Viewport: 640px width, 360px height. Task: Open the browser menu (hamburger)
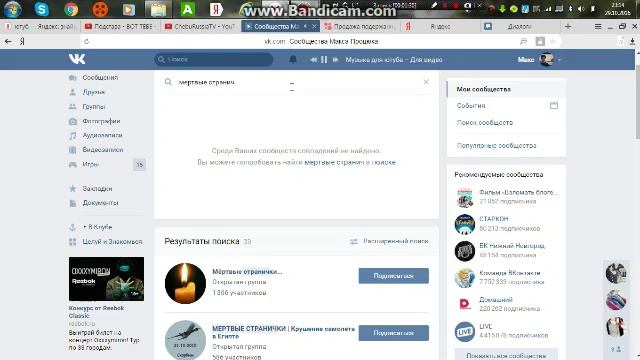pos(598,27)
